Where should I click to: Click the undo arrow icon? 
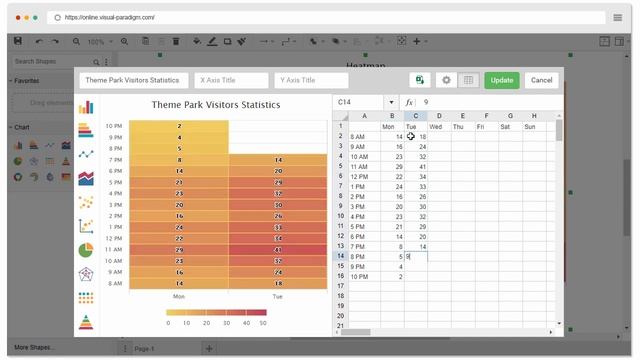39,41
